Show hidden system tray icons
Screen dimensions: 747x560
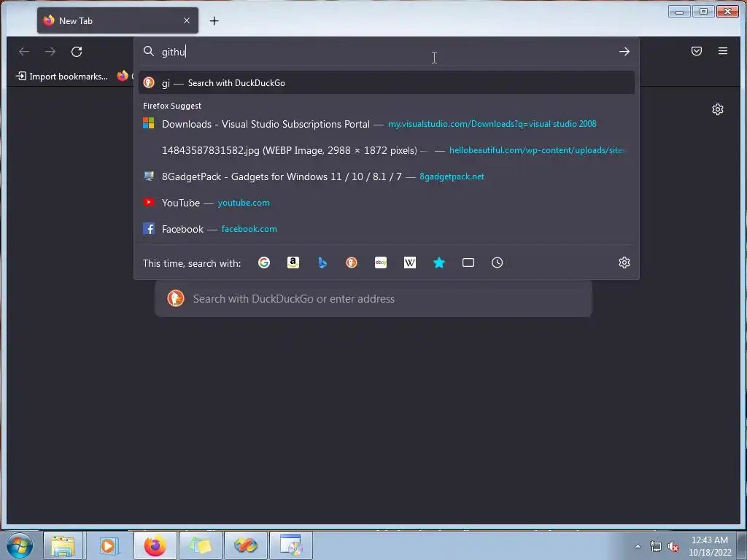638,546
